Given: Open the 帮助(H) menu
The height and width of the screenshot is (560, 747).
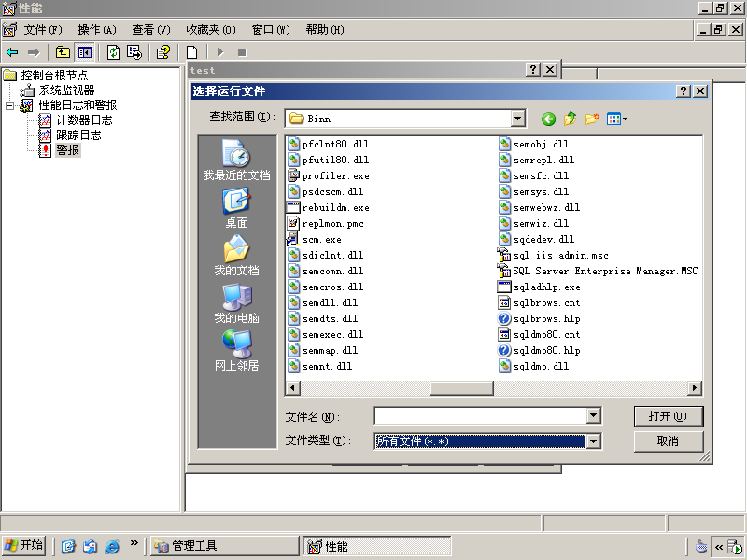Looking at the screenshot, I should (x=325, y=30).
